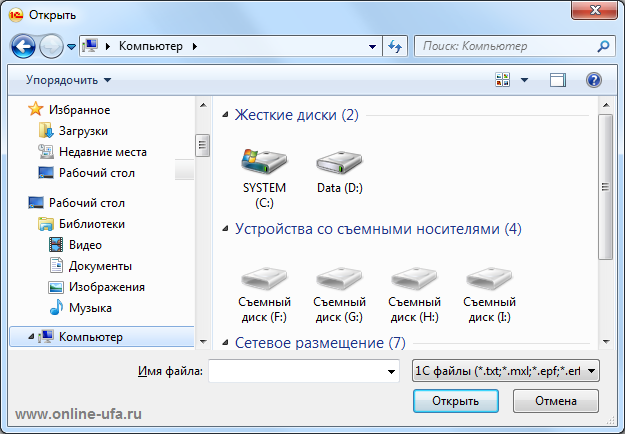
Task: Collapse the Компьютер tree node
Action: click(x=31, y=337)
